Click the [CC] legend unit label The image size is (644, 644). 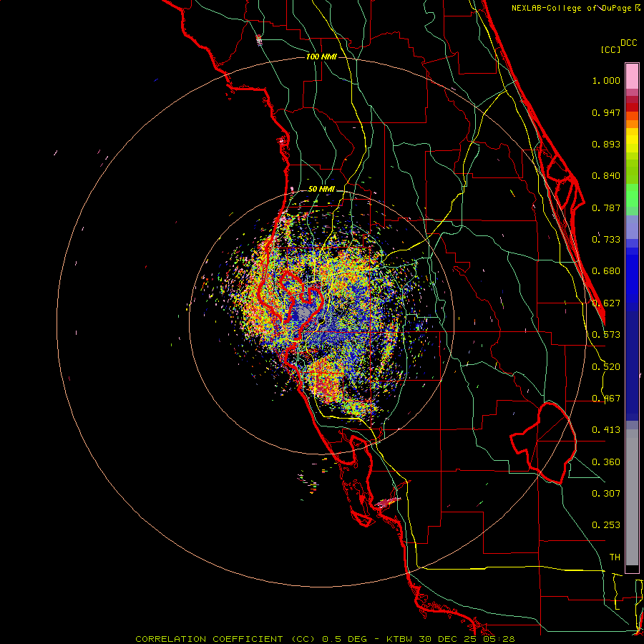click(x=610, y=49)
